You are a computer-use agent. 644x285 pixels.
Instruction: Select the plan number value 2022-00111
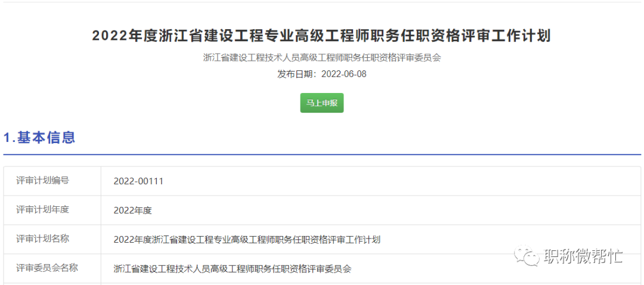[138, 181]
